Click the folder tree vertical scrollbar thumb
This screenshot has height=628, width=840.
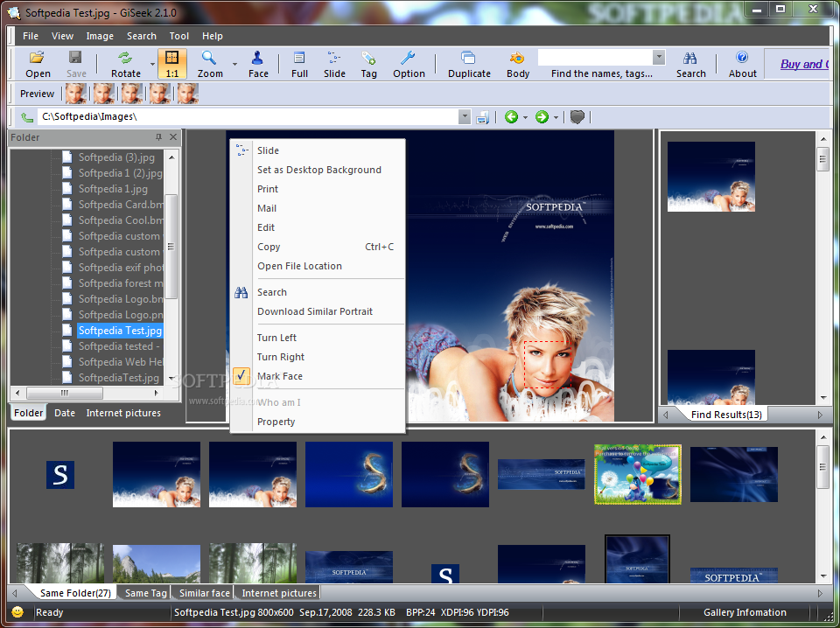(x=171, y=247)
